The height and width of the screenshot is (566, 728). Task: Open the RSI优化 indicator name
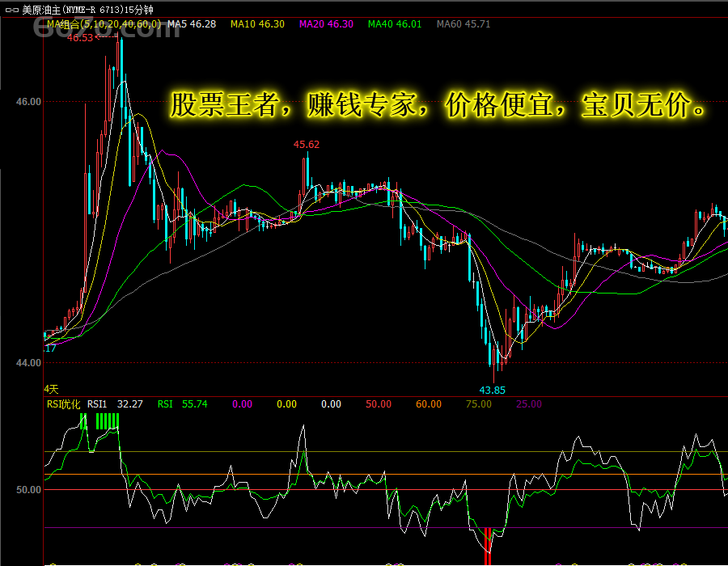[x=64, y=403]
